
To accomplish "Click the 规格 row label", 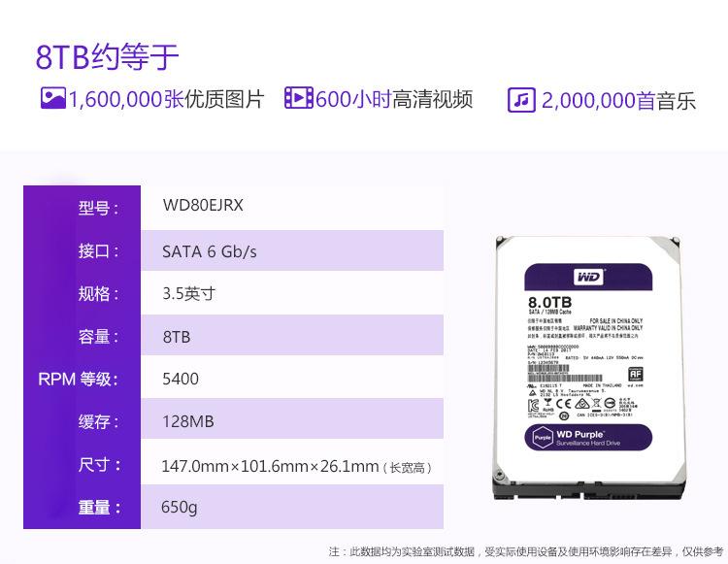I will tap(98, 293).
